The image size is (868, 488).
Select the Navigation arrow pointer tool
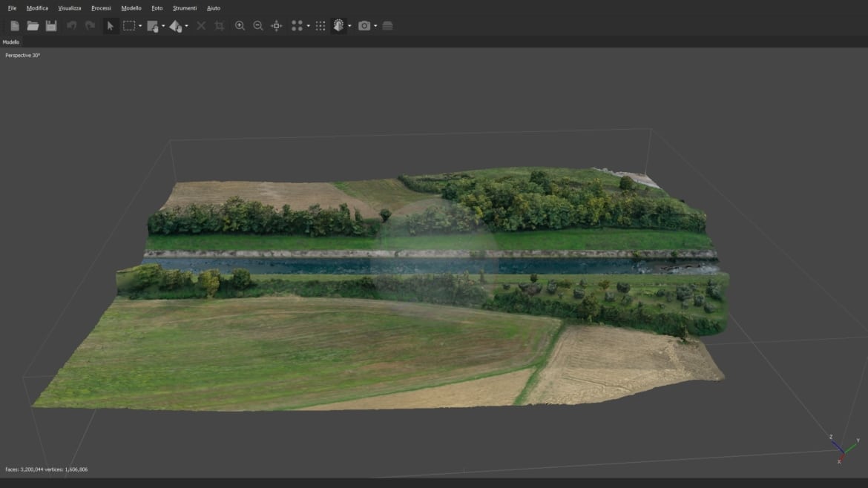[110, 25]
